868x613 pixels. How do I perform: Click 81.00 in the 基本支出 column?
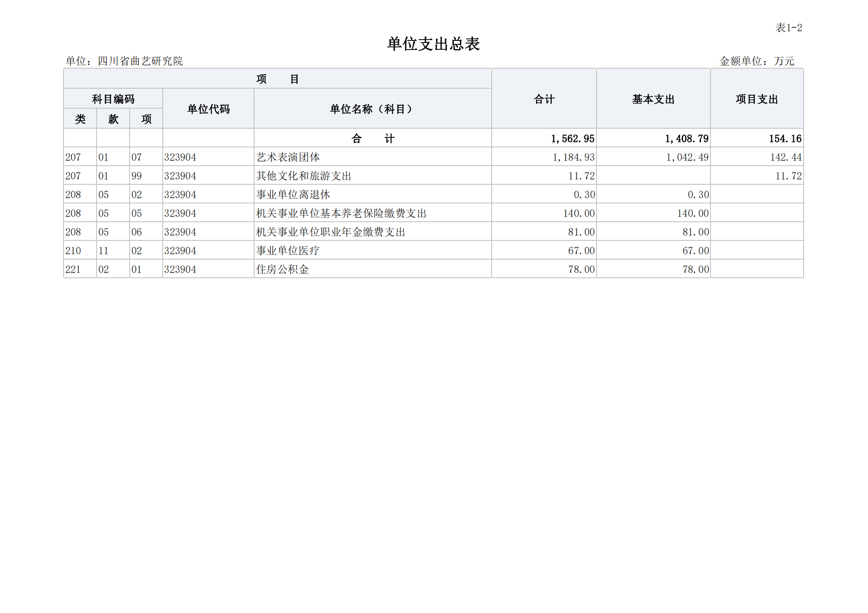pos(696,232)
